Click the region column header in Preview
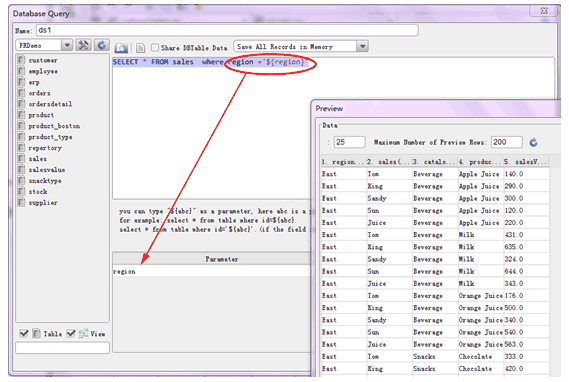 [343, 162]
